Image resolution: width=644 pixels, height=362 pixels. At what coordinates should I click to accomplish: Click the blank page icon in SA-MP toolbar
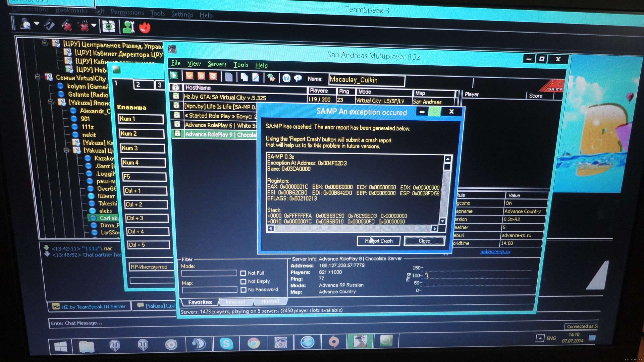[229, 77]
